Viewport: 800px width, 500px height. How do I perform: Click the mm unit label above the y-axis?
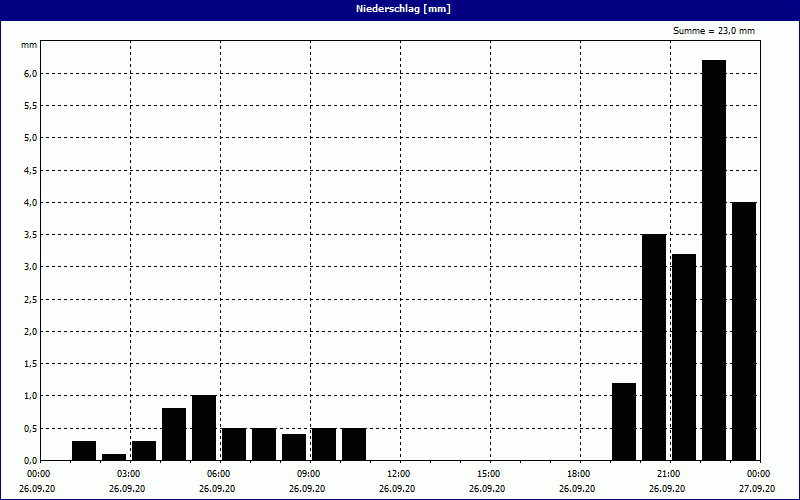pyautogui.click(x=29, y=45)
